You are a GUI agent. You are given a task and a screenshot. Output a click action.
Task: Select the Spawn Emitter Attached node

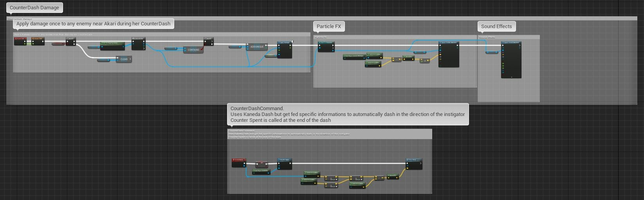coord(449,54)
